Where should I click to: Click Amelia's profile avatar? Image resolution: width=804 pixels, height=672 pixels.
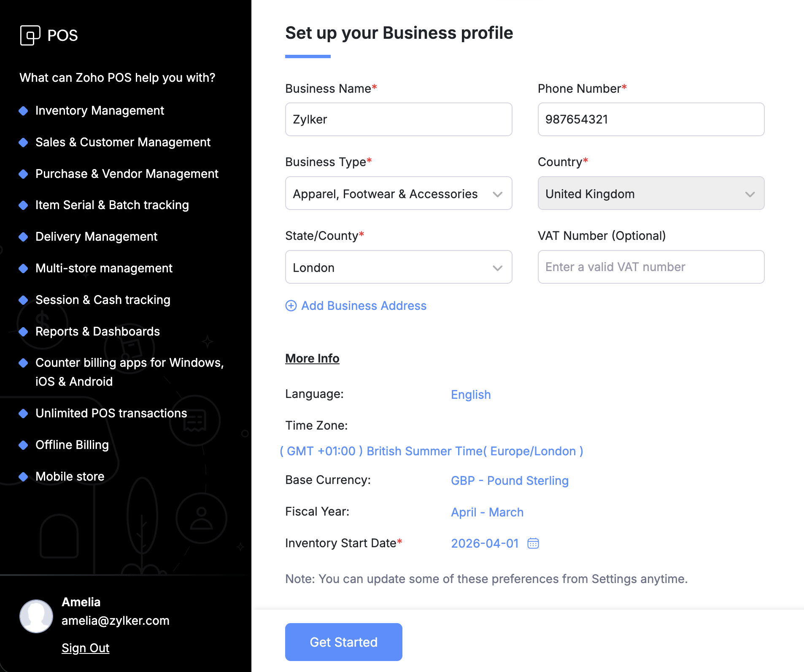coord(36,616)
